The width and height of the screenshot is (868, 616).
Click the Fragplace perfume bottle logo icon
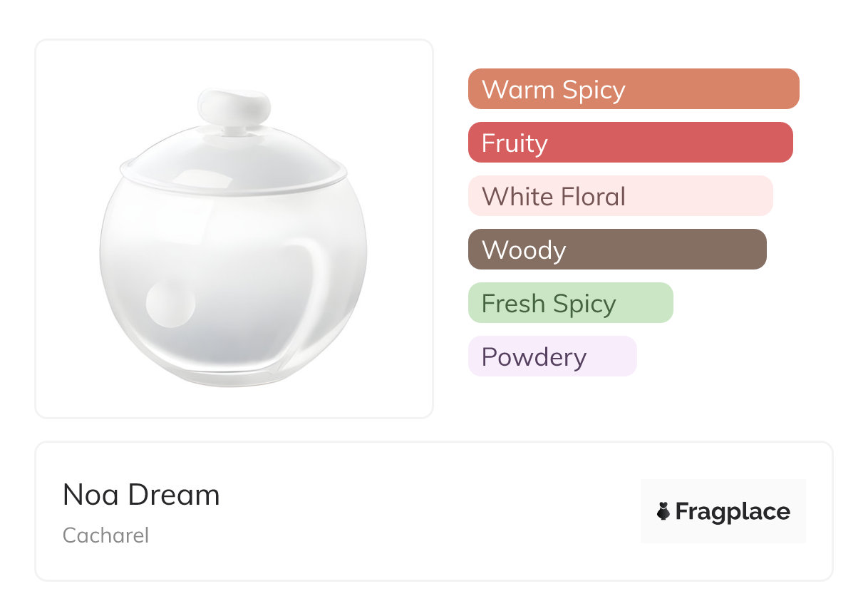tap(663, 511)
